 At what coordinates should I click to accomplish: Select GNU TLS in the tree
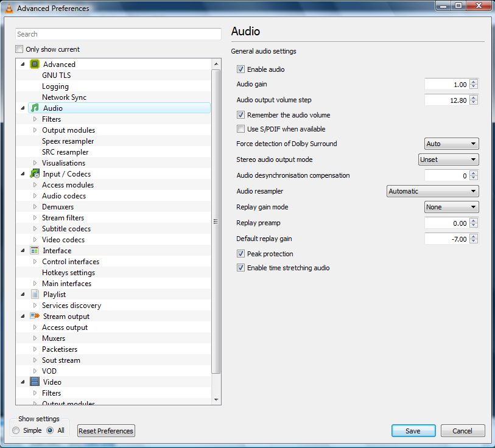tap(56, 75)
